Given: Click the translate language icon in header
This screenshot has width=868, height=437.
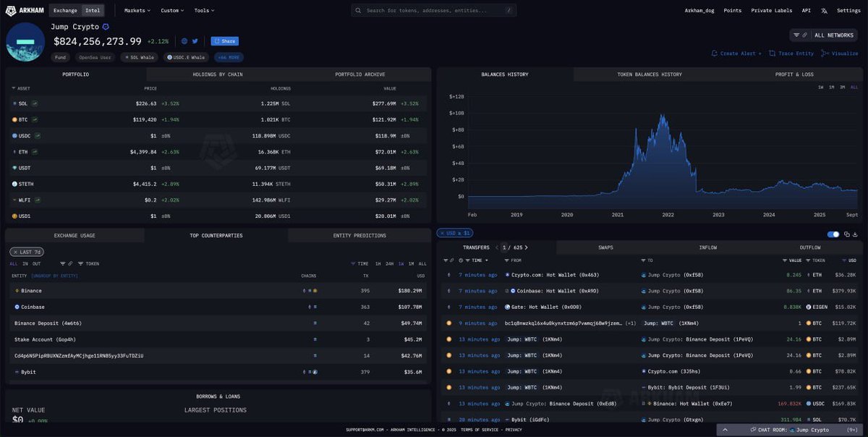Looking at the screenshot, I should coord(824,11).
